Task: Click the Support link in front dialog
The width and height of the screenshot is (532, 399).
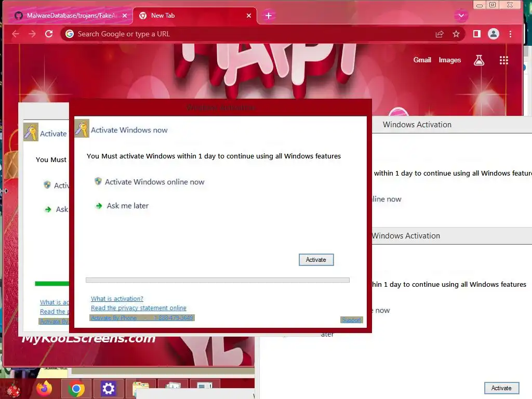Action: click(x=352, y=320)
